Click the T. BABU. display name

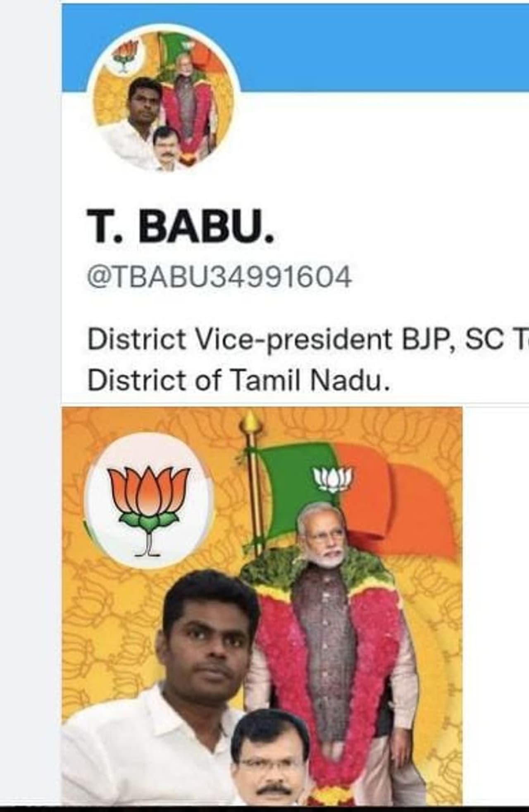(x=181, y=227)
